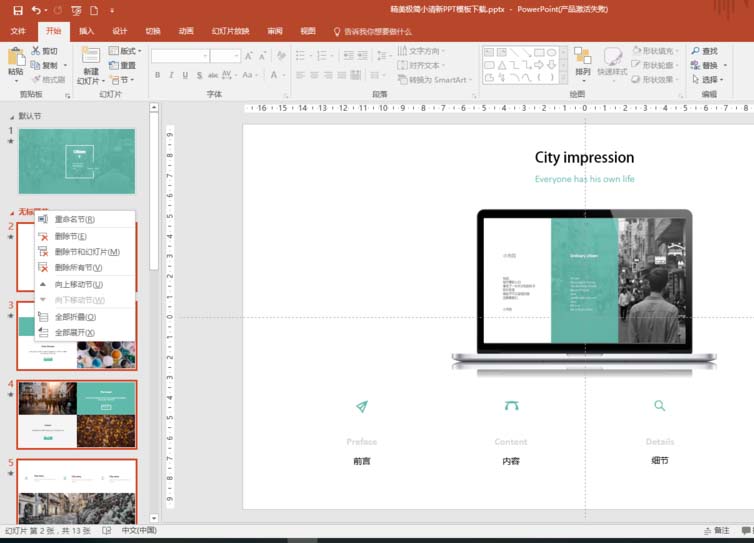Choose Collapse All (全部折叠) in context menu

click(85, 317)
